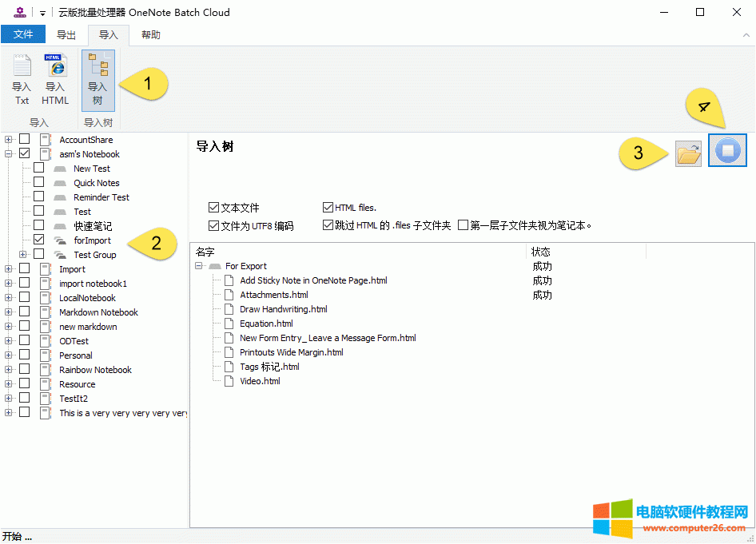Open the 导入树 import tree tool

pos(97,80)
